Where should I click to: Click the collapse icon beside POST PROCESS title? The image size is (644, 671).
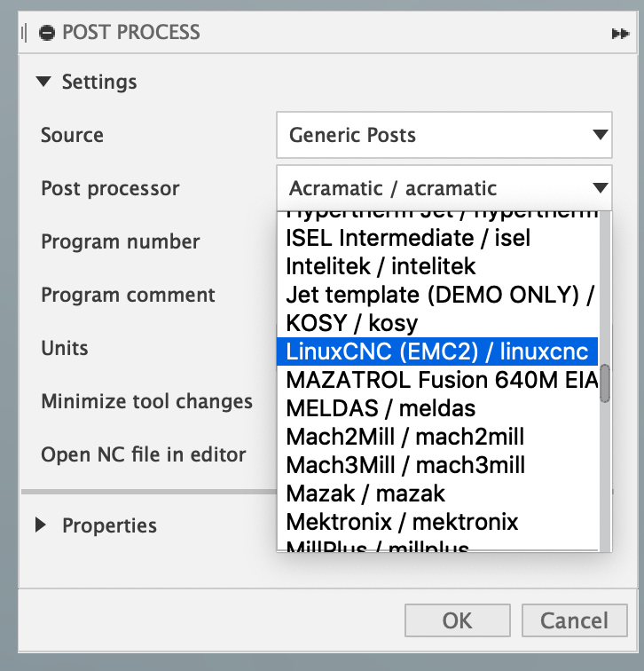coord(47,33)
